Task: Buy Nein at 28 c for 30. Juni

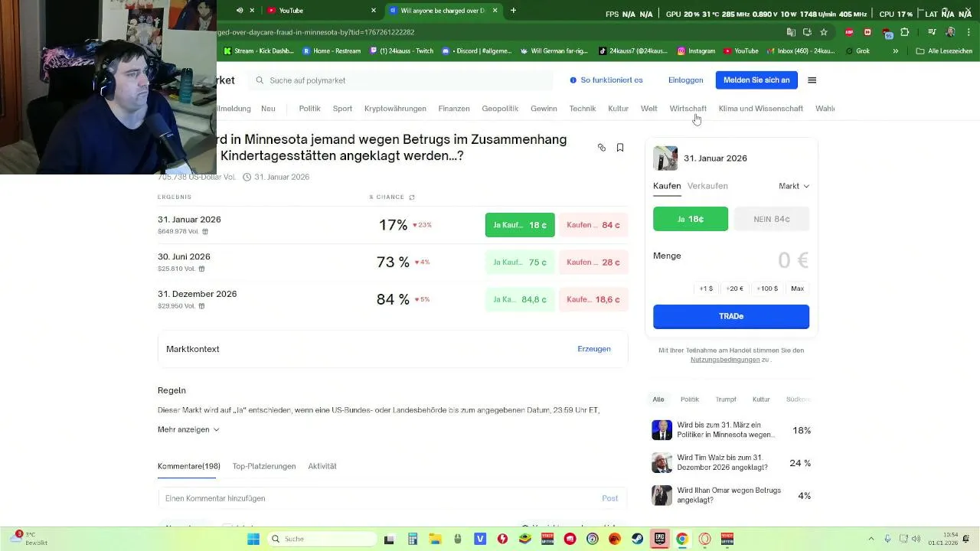Action: (593, 262)
